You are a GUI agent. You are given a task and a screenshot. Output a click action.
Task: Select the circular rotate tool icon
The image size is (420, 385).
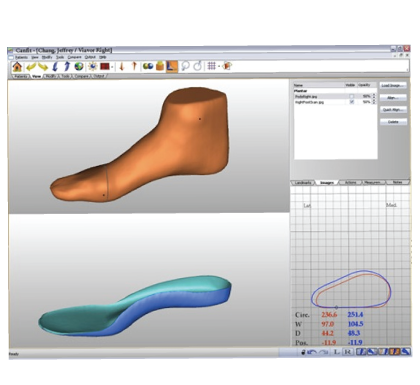pyautogui.click(x=198, y=66)
